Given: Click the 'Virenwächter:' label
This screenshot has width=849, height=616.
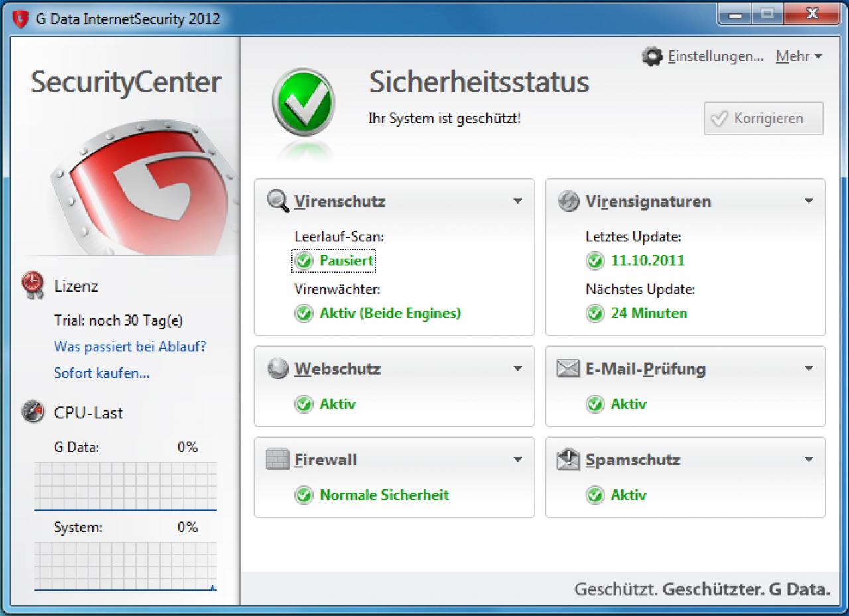Looking at the screenshot, I should pos(338,289).
